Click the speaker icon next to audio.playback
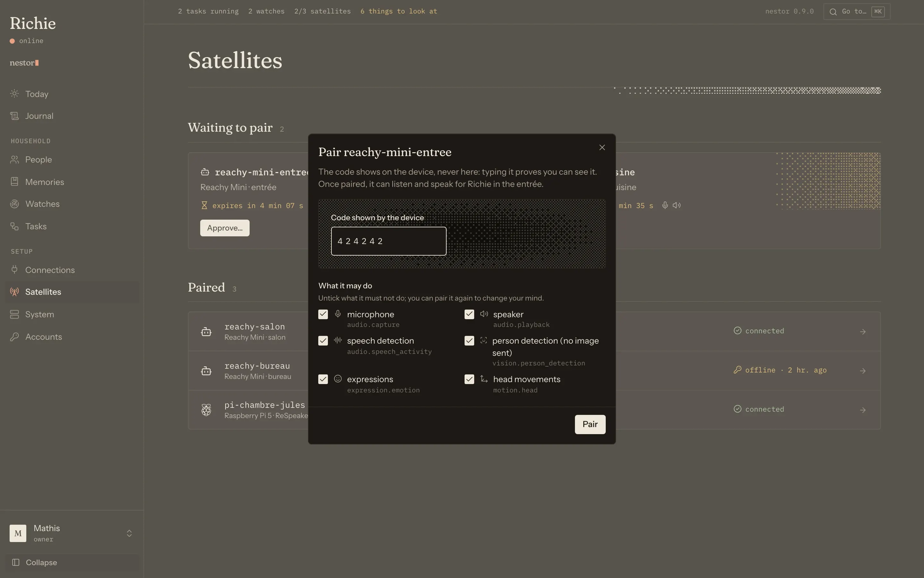The image size is (924, 578). coord(484,314)
